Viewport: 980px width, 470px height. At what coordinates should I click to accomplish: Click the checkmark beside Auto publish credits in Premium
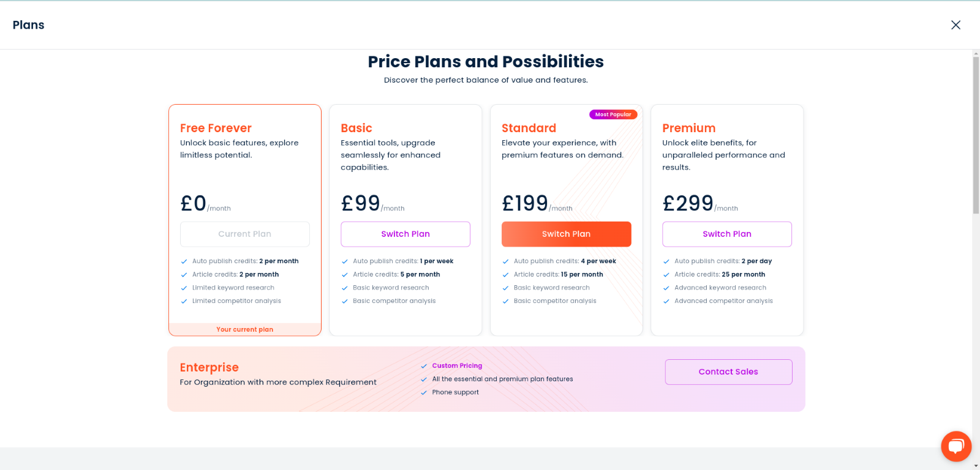coord(665,261)
